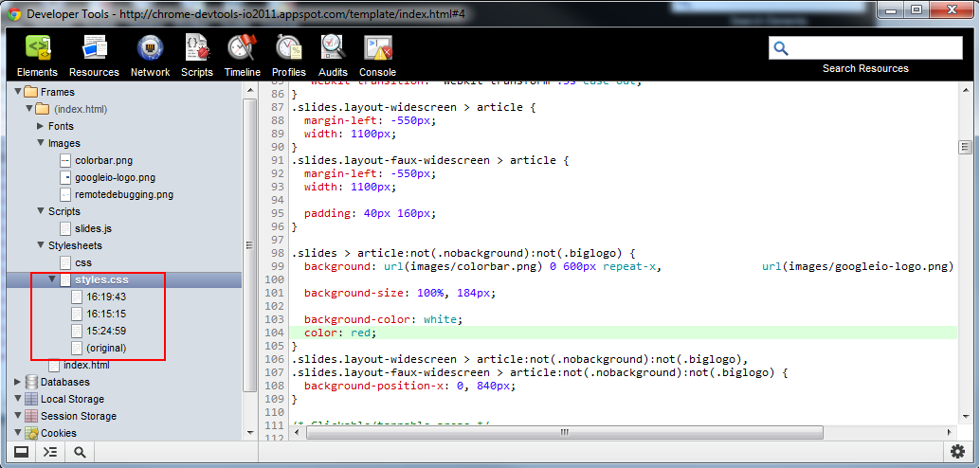
Task: Collapse the Frames tree node
Action: pyautogui.click(x=17, y=92)
